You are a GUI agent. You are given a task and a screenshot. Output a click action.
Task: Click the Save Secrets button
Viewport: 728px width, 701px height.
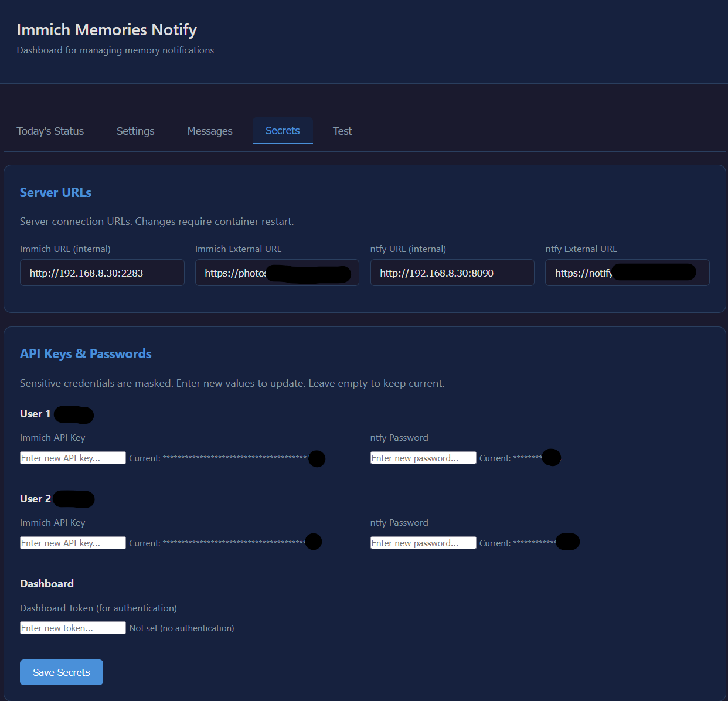click(x=62, y=672)
